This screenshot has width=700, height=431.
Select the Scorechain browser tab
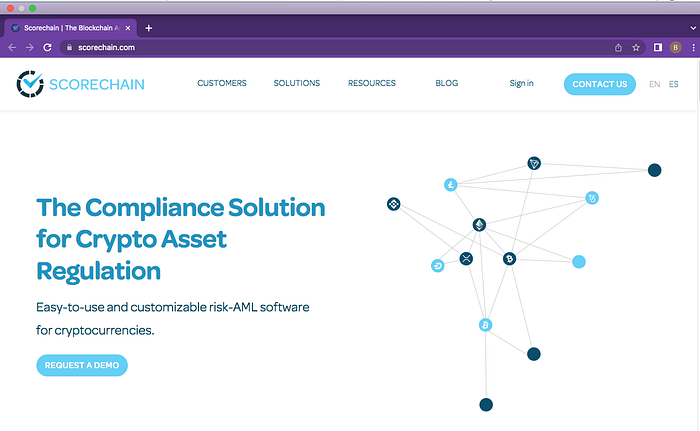point(71,28)
